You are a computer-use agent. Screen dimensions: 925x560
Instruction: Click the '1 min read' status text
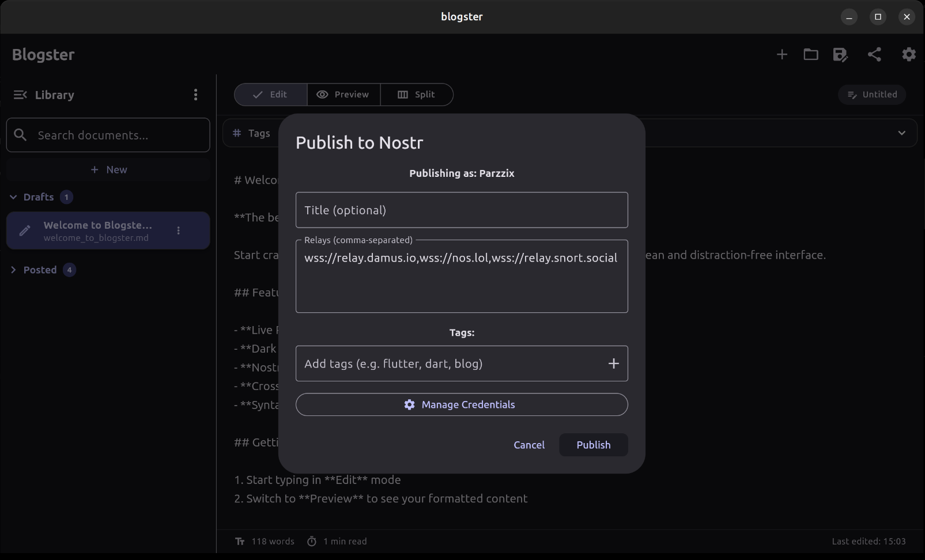345,542
